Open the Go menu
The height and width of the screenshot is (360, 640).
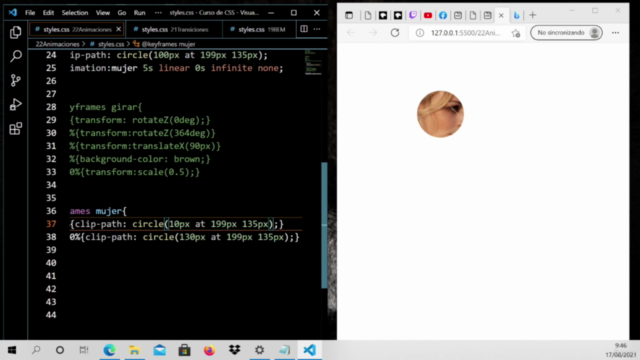pyautogui.click(x=122, y=13)
